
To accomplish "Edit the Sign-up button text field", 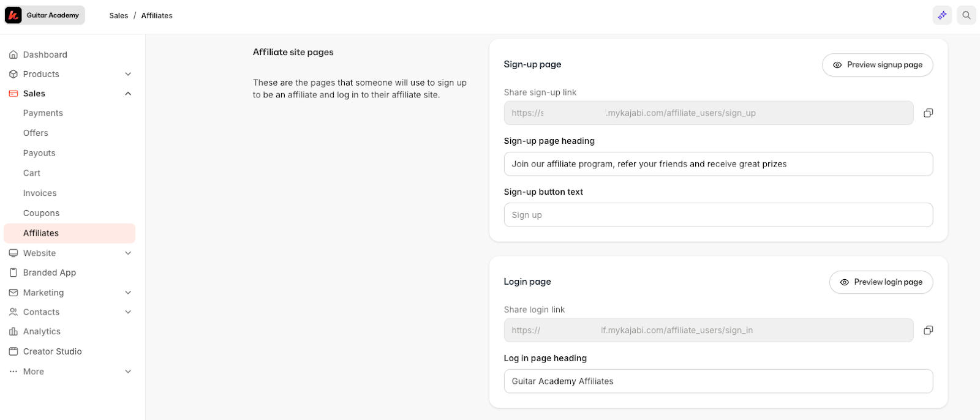I will coord(718,215).
